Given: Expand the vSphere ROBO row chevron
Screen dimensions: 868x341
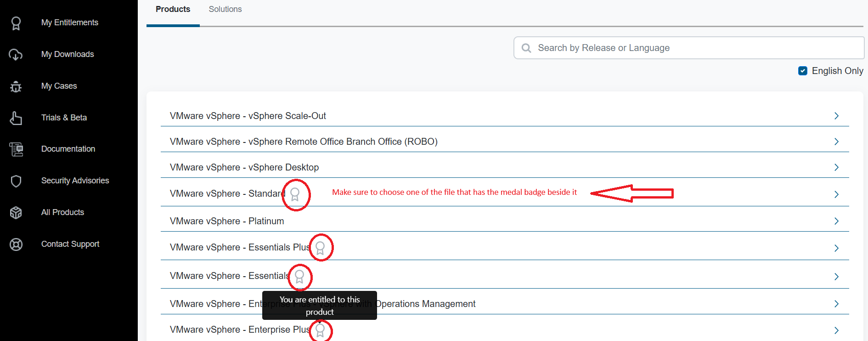Looking at the screenshot, I should click(x=836, y=142).
